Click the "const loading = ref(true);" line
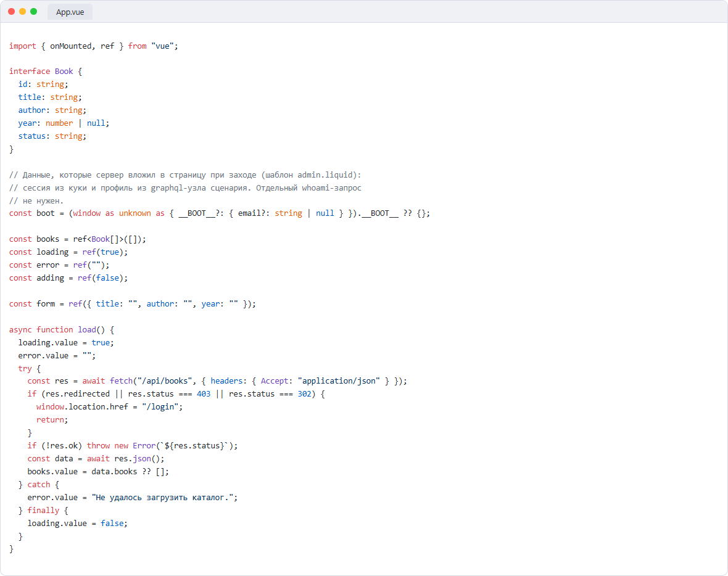The image size is (728, 576). pyautogui.click(x=68, y=252)
